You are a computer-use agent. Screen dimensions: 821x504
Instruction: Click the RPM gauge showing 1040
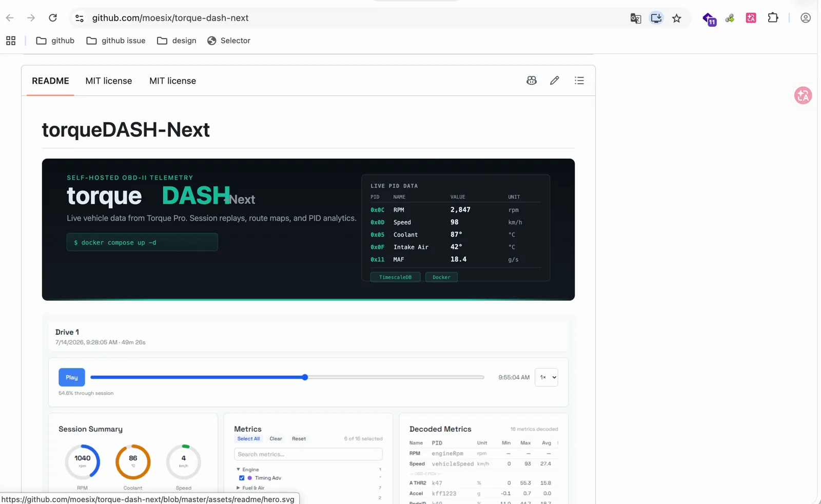[82, 462]
